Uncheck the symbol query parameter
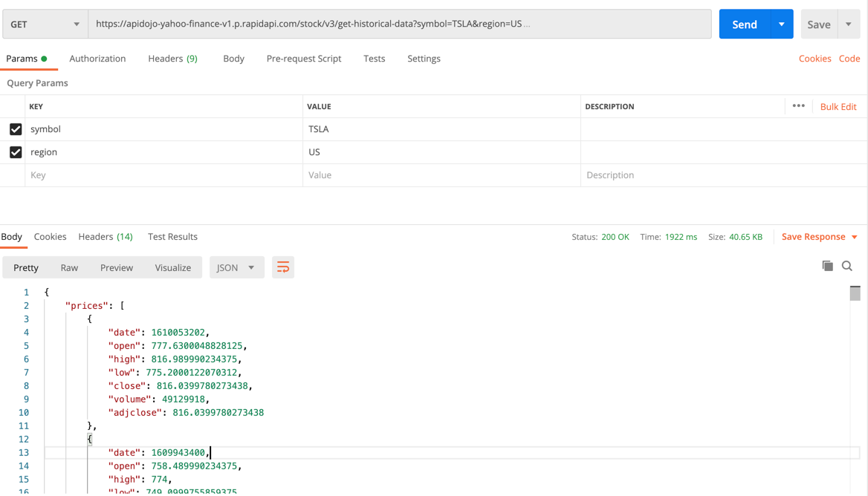This screenshot has height=496, width=868. pos(16,129)
